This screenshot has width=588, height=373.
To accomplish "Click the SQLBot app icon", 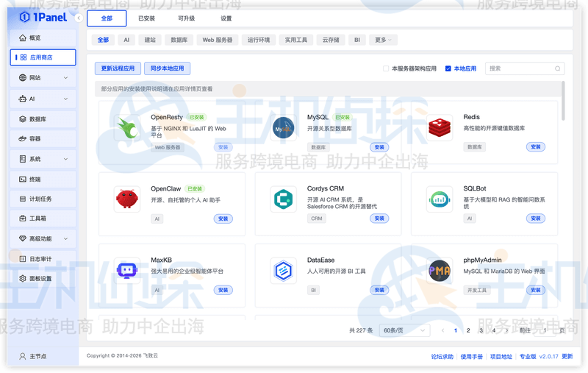I will [x=440, y=199].
